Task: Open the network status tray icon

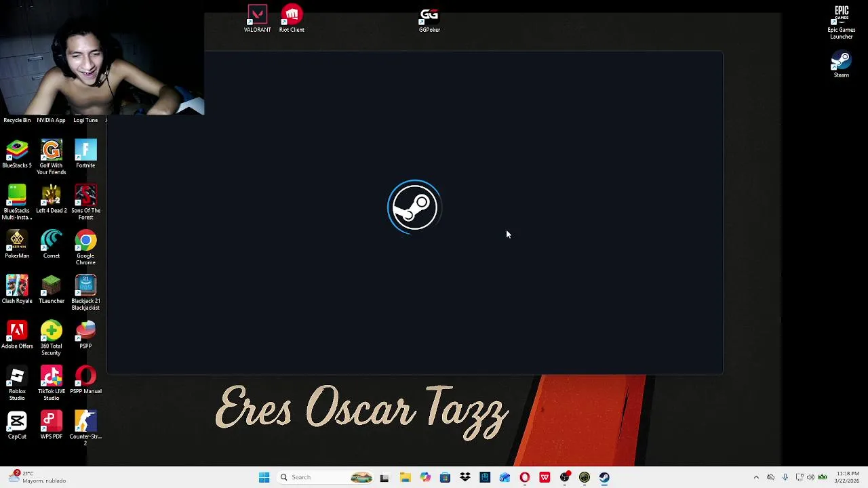Action: (800, 477)
